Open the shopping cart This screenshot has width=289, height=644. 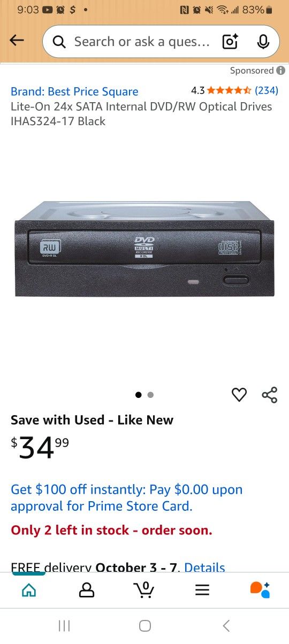coord(143,589)
